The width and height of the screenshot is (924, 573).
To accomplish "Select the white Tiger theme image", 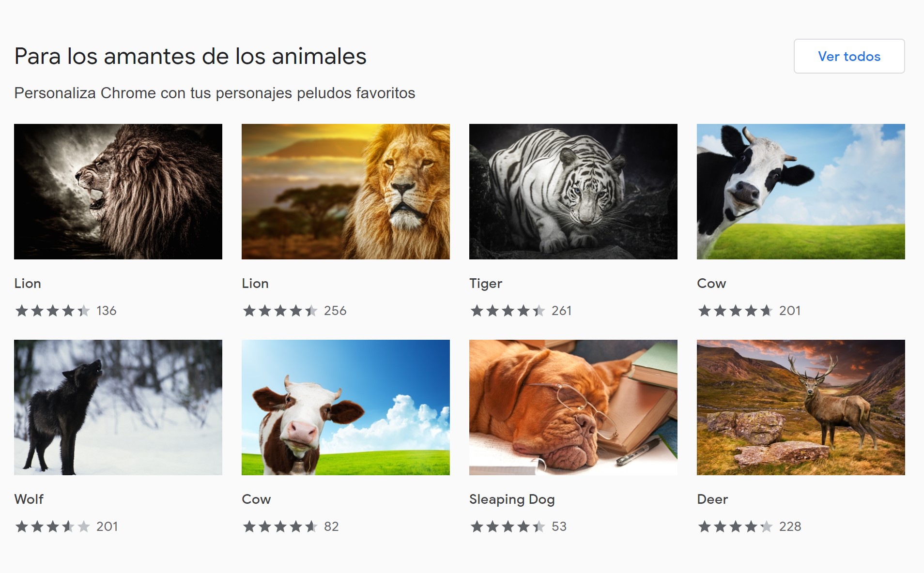I will coord(573,192).
